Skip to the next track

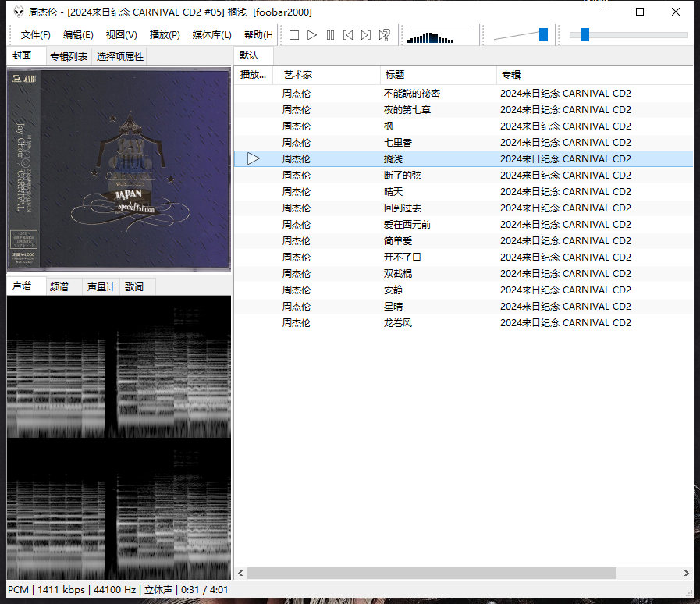[x=366, y=35]
